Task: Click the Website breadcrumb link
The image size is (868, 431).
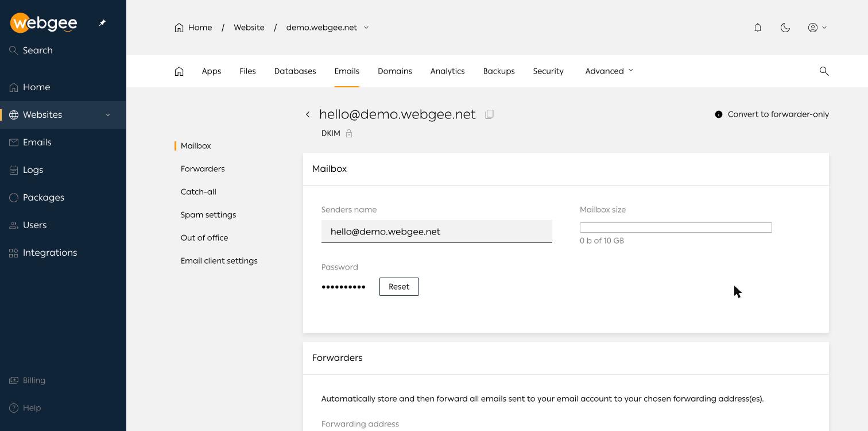Action: coord(249,28)
